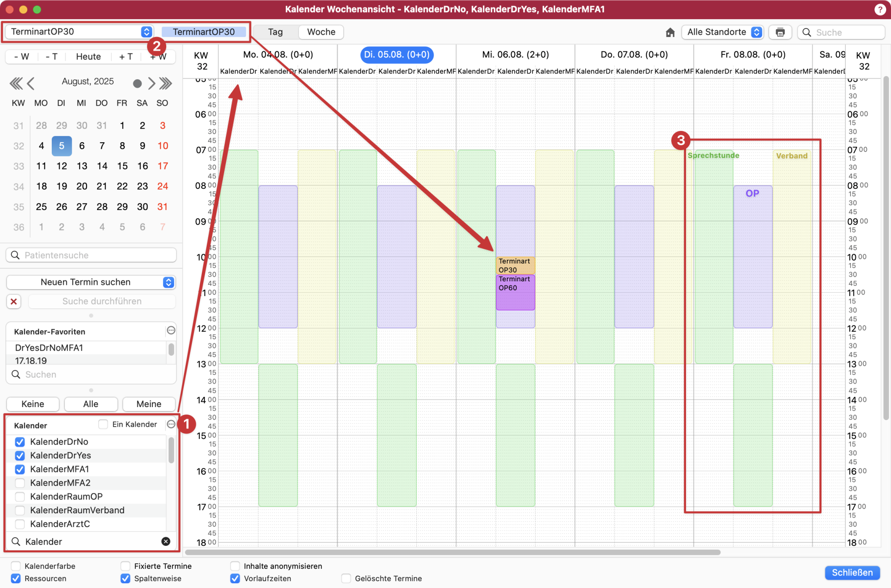Click the print icon button
This screenshot has width=891, height=588.
(x=780, y=33)
